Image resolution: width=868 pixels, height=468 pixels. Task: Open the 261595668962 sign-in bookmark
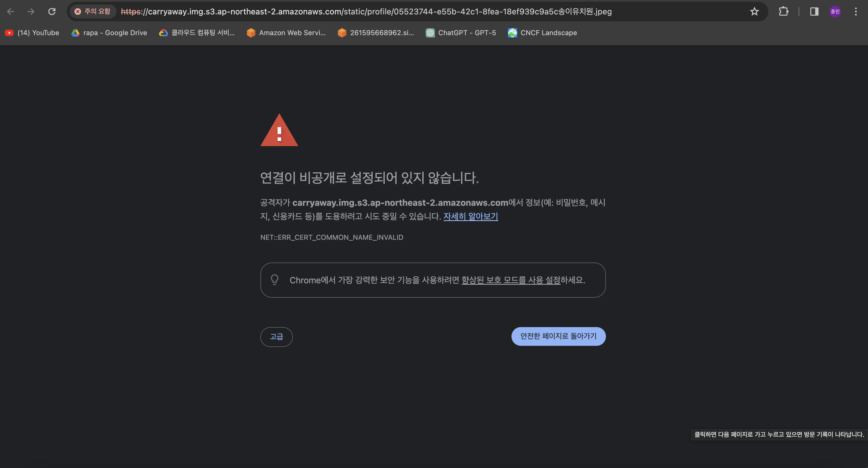tap(376, 33)
